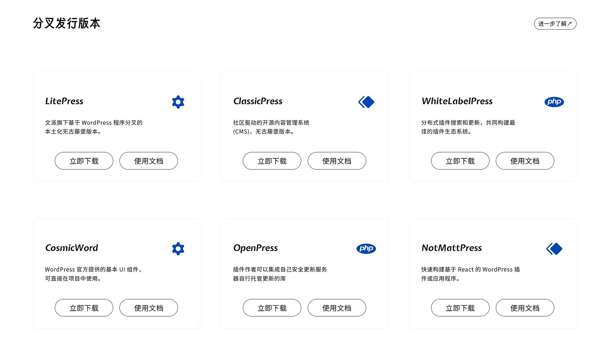View OpenPress 使用文档 documentation
The image size is (608, 364).
(x=337, y=308)
